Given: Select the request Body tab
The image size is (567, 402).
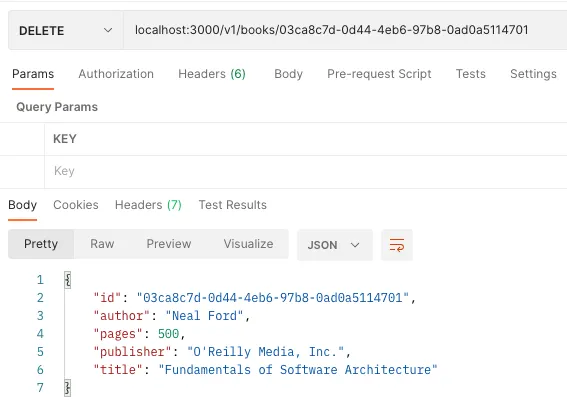Looking at the screenshot, I should pyautogui.click(x=288, y=74).
